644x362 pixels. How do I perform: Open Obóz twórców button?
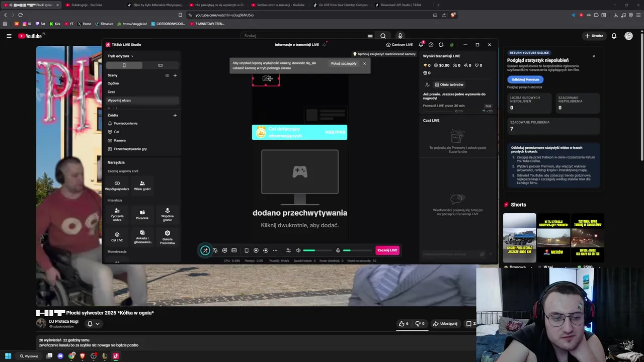[x=449, y=84]
